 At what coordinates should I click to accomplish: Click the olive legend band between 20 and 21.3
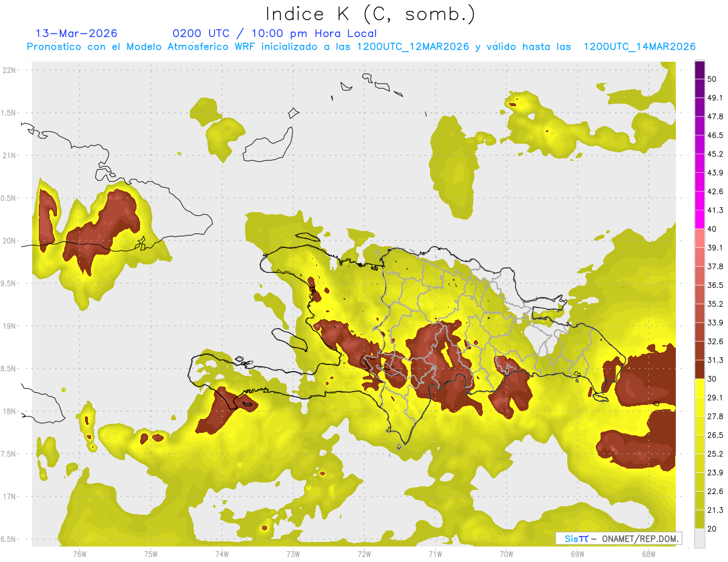699,520
